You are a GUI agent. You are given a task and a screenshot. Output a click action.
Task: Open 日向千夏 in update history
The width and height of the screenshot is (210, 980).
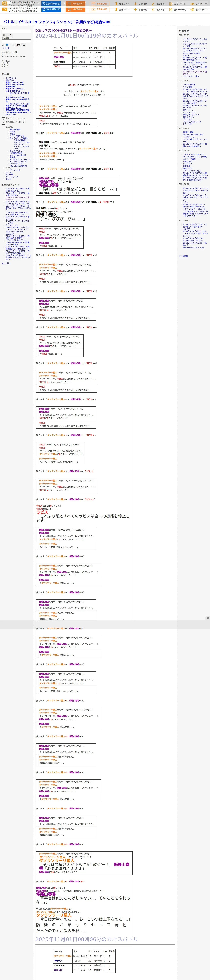[x=186, y=166]
